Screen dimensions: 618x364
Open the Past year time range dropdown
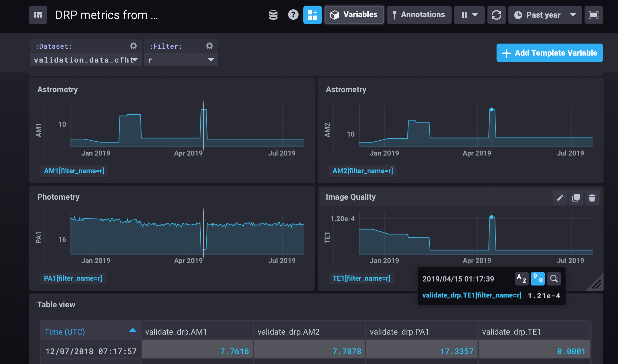[x=545, y=15]
